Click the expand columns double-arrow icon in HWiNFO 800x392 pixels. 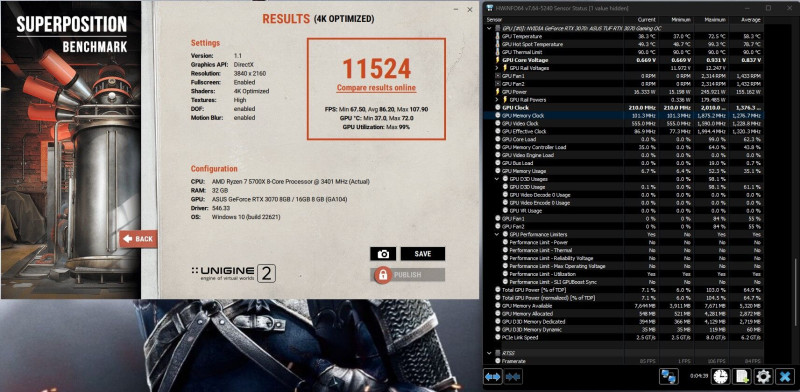[x=492, y=377]
